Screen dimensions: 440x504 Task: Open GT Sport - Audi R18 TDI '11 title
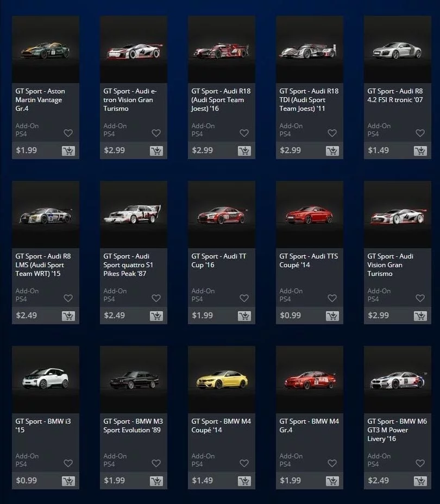(309, 99)
